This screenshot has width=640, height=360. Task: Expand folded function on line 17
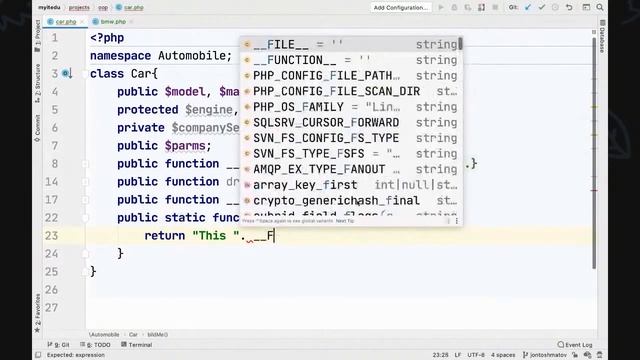tap(85, 200)
